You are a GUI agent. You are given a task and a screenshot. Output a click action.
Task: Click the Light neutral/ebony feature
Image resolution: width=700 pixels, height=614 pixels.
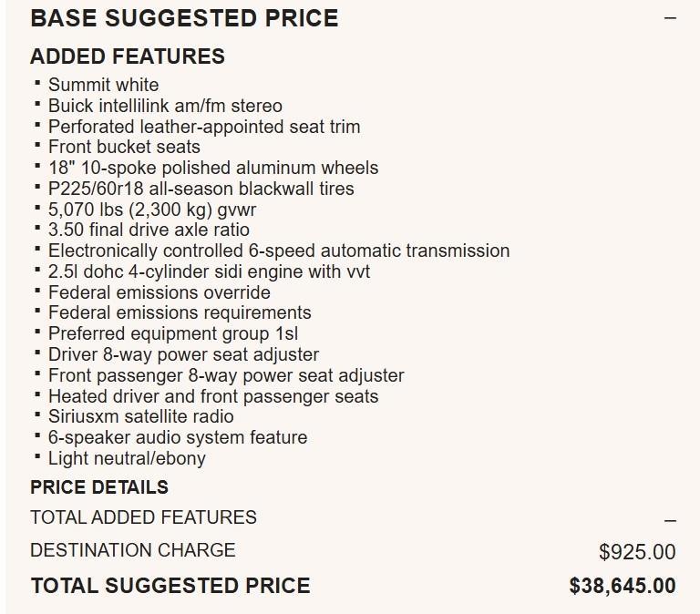127,458
